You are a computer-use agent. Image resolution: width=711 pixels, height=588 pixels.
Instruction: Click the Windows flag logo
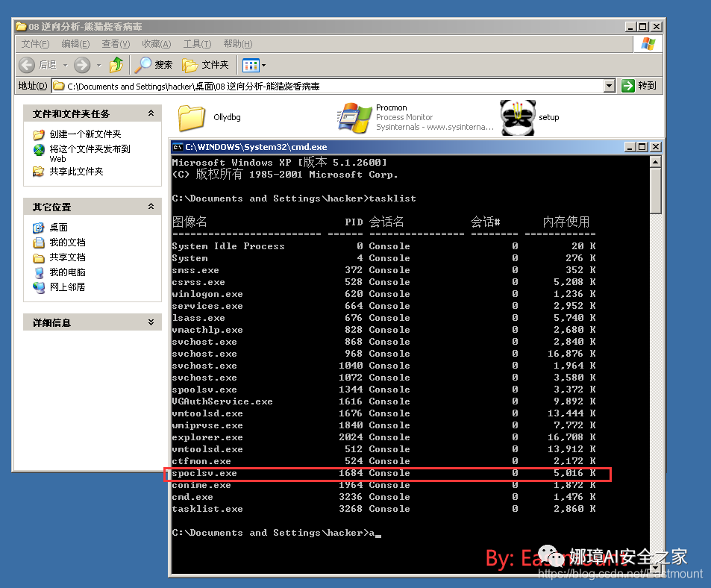coord(648,44)
